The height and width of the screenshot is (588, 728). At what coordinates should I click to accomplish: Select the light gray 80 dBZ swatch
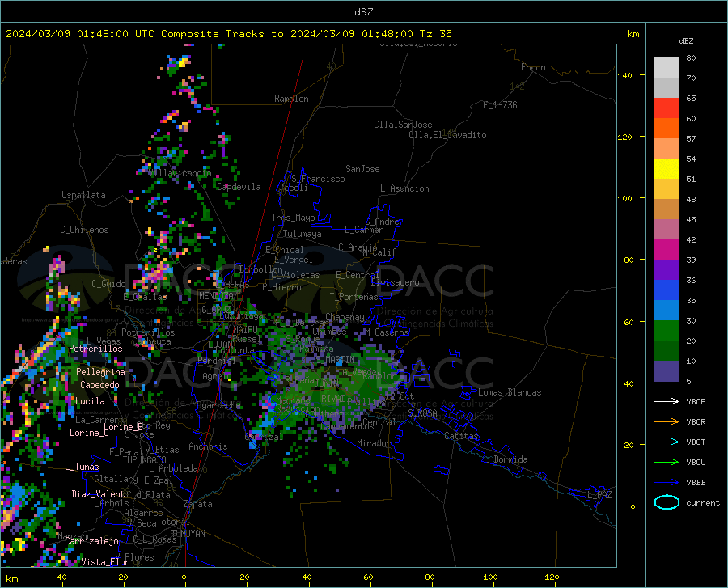click(667, 68)
